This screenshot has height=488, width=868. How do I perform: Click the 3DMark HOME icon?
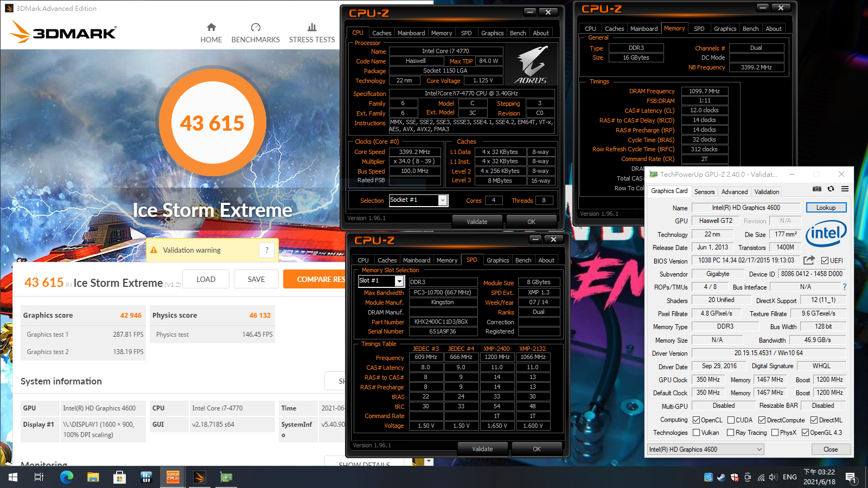pyautogui.click(x=212, y=27)
